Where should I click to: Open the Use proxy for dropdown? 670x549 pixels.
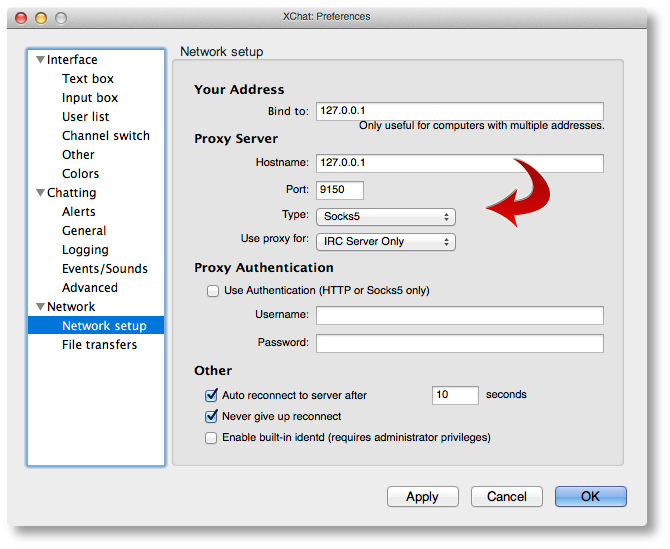(386, 242)
